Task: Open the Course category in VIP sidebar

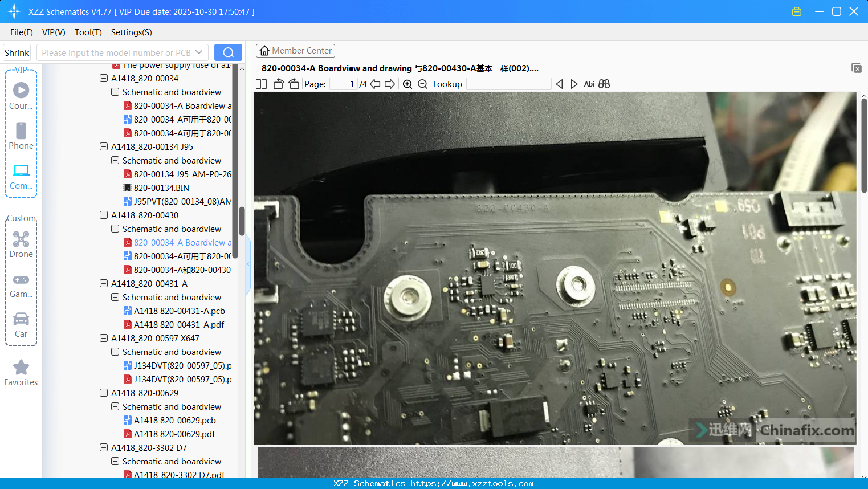Action: pyautogui.click(x=21, y=95)
